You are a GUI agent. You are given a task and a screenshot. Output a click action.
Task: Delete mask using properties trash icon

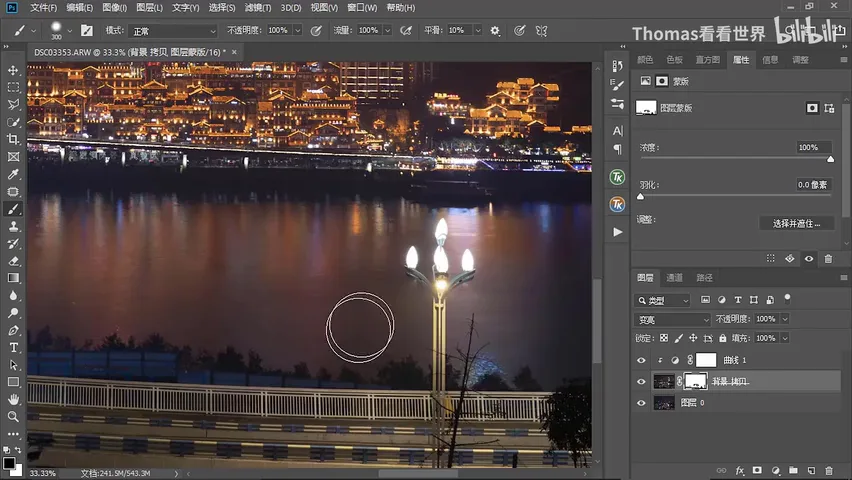point(828,259)
